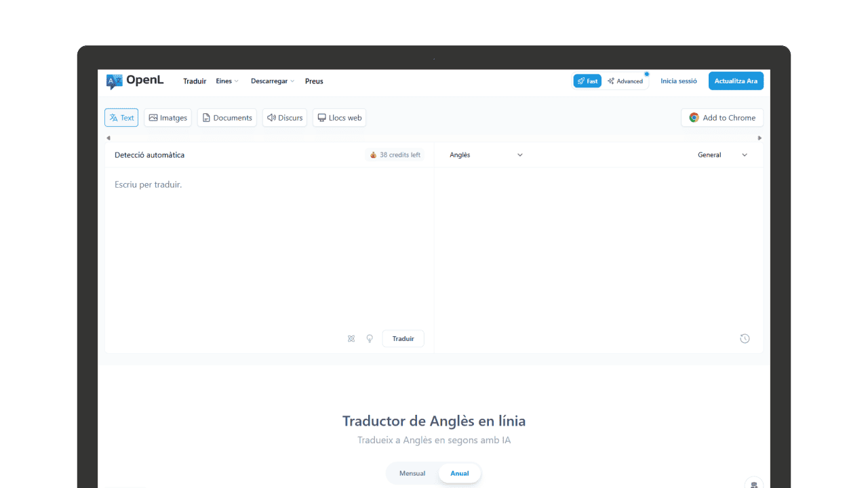The image size is (868, 488).
Task: Enable Advanced translation mode
Action: click(x=625, y=81)
